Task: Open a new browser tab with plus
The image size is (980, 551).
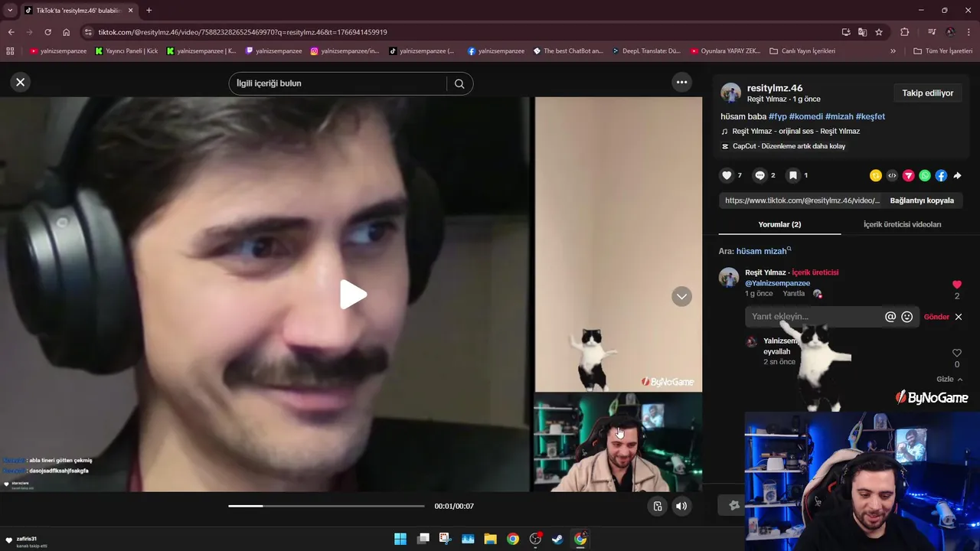Action: [149, 10]
